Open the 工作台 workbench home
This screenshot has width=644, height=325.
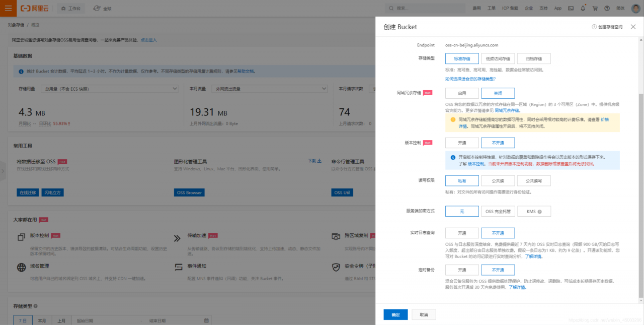pyautogui.click(x=70, y=9)
